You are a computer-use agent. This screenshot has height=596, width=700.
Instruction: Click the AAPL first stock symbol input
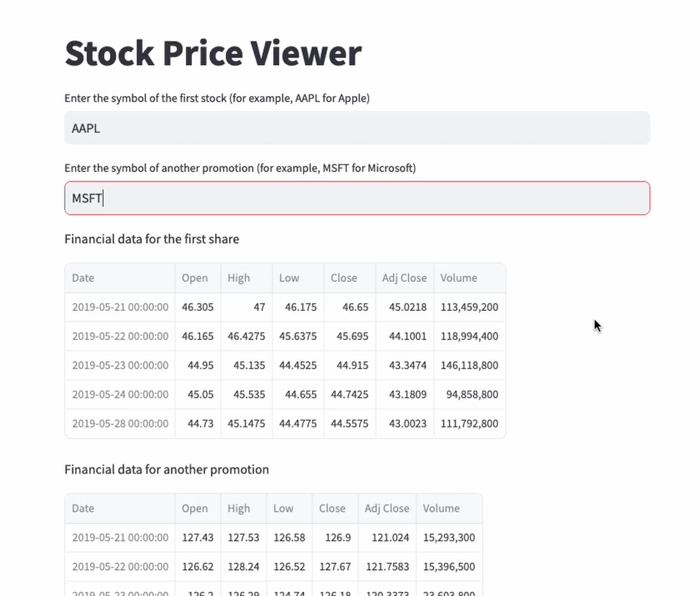[357, 128]
